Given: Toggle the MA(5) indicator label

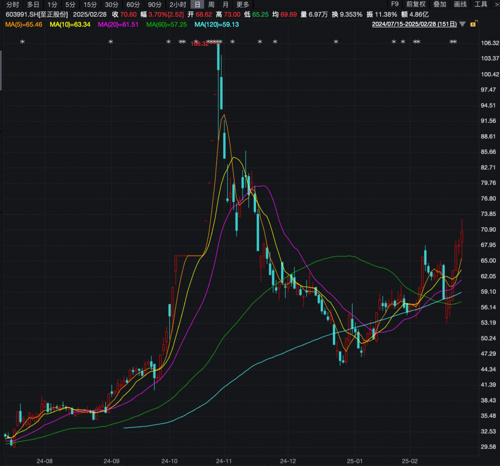Looking at the screenshot, I should 24,24.
